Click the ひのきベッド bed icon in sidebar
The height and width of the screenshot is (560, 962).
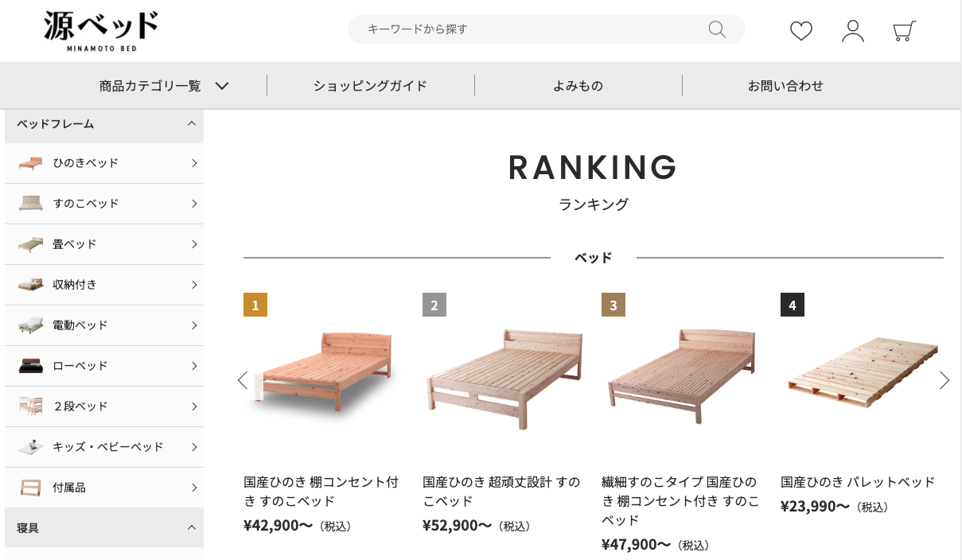[x=29, y=163]
